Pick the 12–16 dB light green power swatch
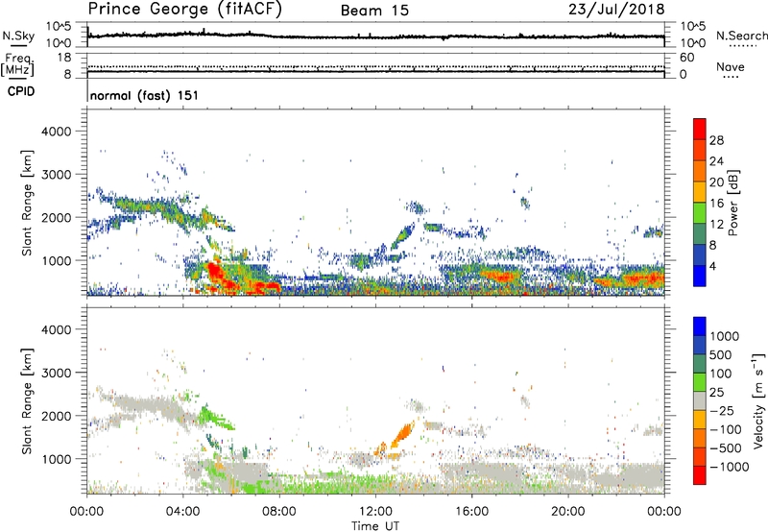The image size is (768, 532). click(700, 212)
